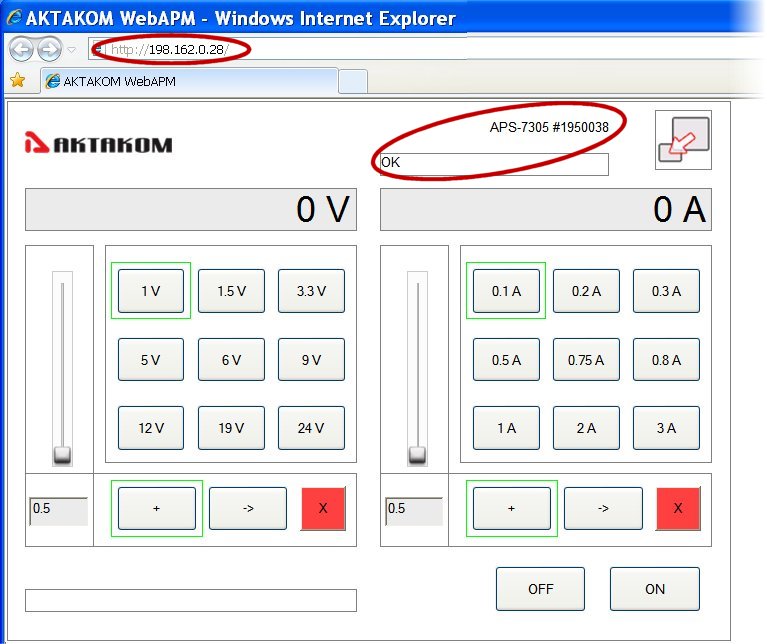Set current limit to 0.3 A
This screenshot has width=767, height=644.
[666, 291]
